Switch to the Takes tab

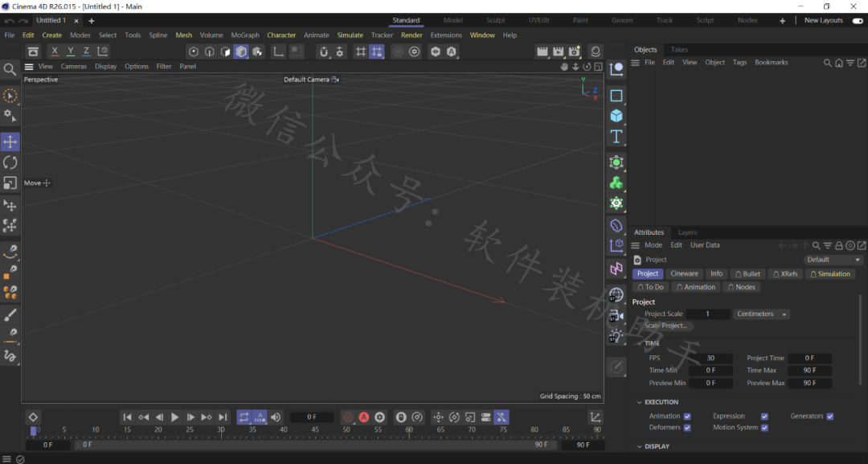[x=679, y=50]
